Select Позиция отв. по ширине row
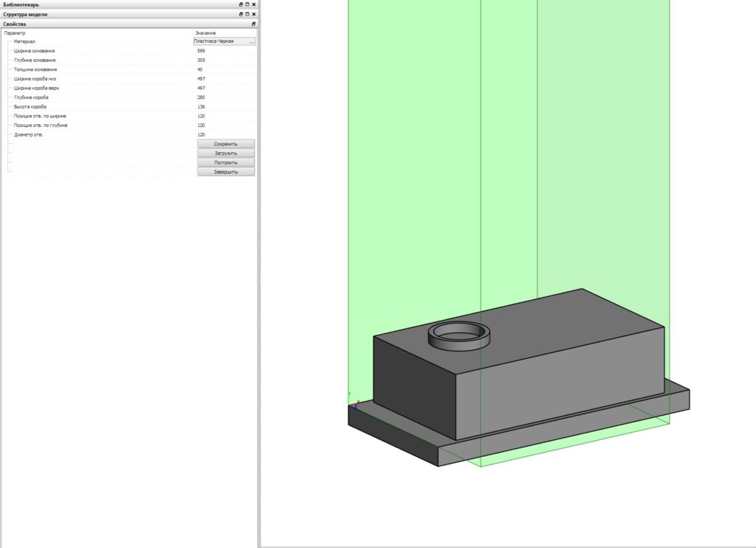This screenshot has width=756, height=548. (128, 116)
